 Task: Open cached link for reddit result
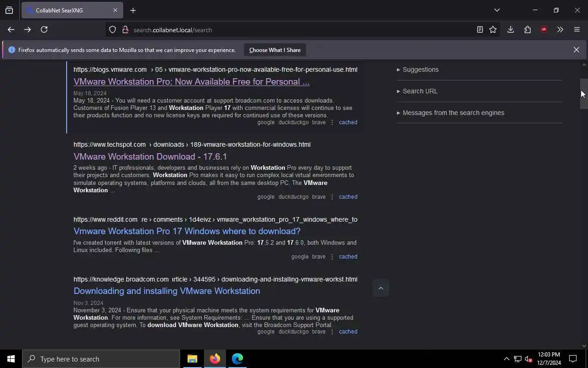(348, 257)
